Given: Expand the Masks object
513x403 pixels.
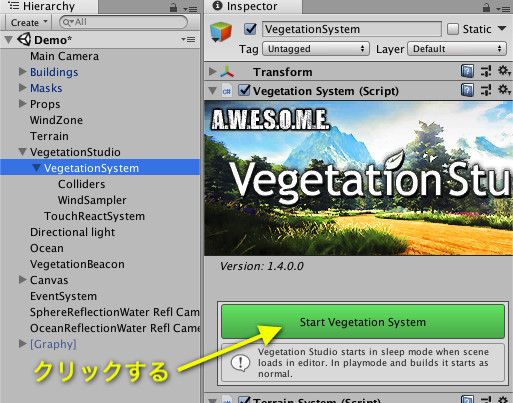Looking at the screenshot, I should (22, 87).
